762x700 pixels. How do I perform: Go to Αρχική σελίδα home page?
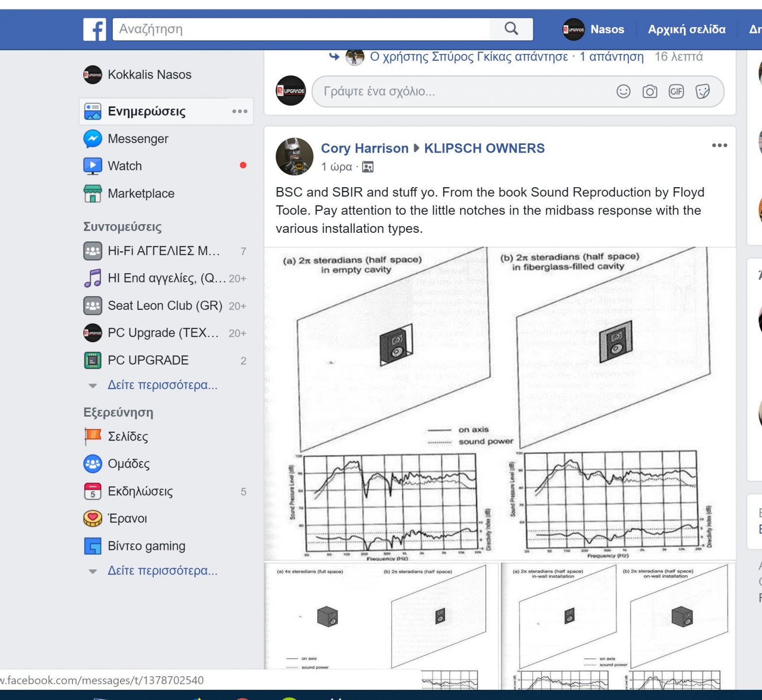tap(687, 29)
